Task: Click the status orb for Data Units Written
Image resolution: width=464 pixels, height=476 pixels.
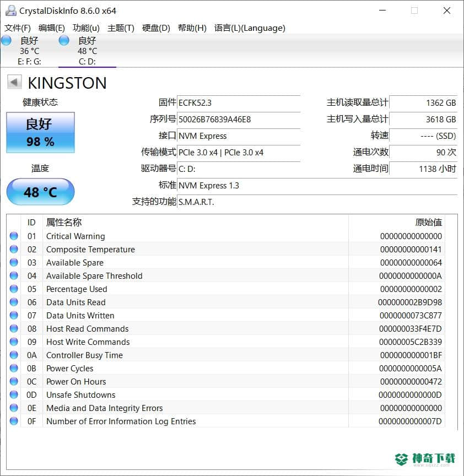Action: coord(14,316)
